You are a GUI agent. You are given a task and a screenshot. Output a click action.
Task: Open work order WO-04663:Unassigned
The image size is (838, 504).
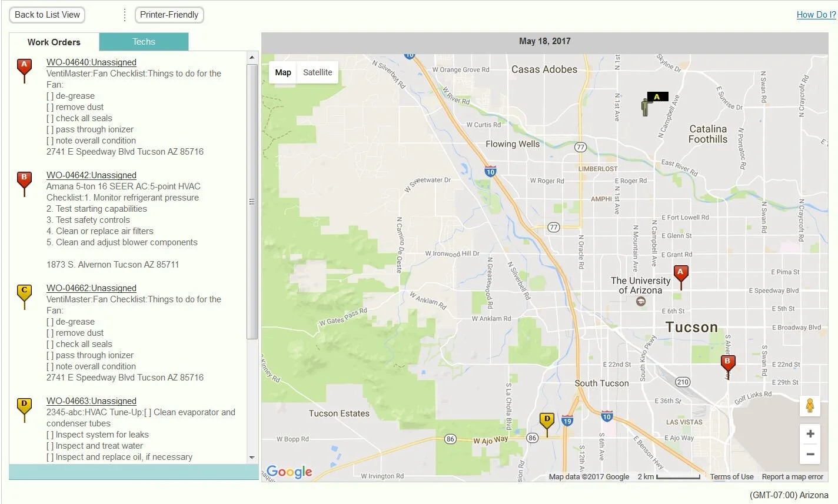point(91,401)
